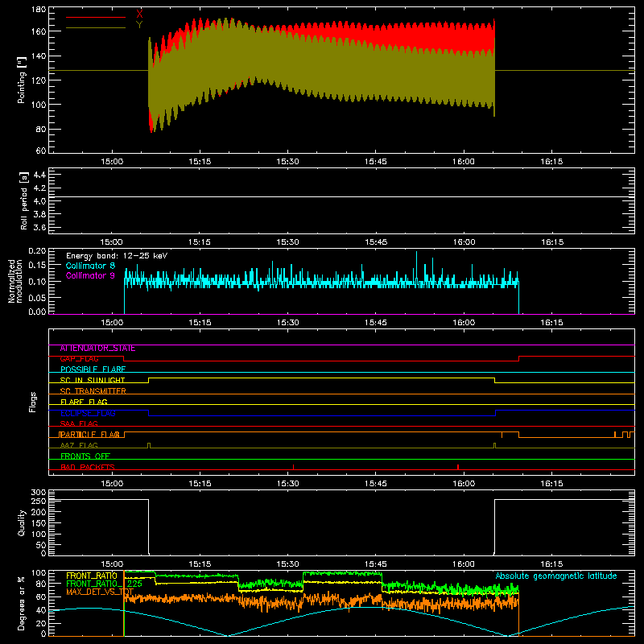Click the green 'FRONT_RATIO_ 225' legend label
Viewport: 644px width, 644px height.
point(104,584)
